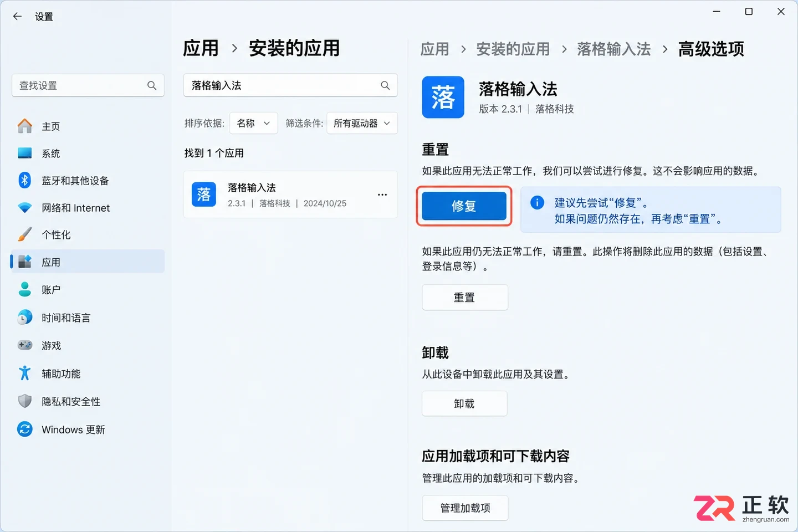The image size is (798, 532).
Task: Open the 排序依据 名称 dropdown
Action: click(253, 123)
